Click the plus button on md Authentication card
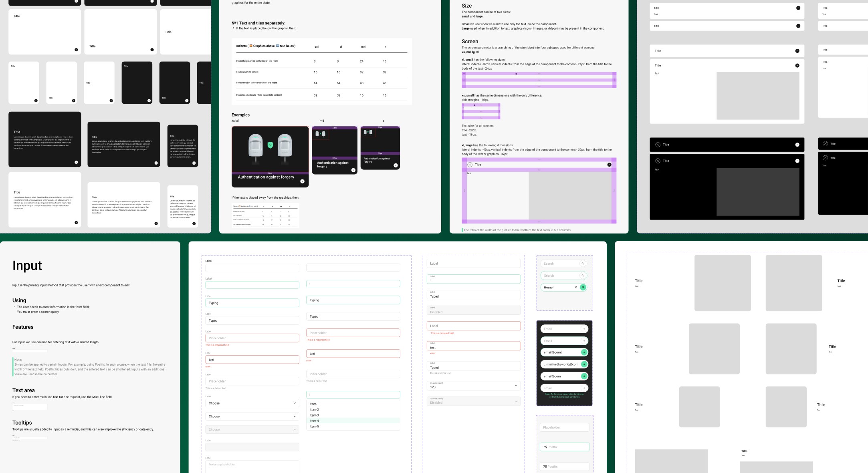This screenshot has height=473, width=868. click(353, 170)
